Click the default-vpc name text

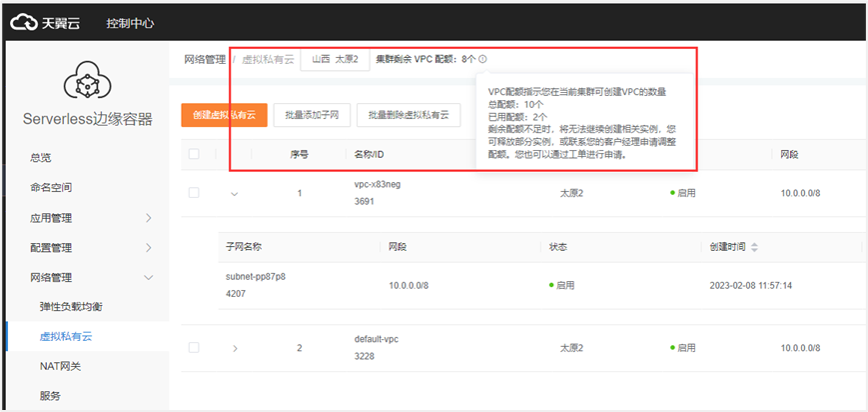[377, 339]
